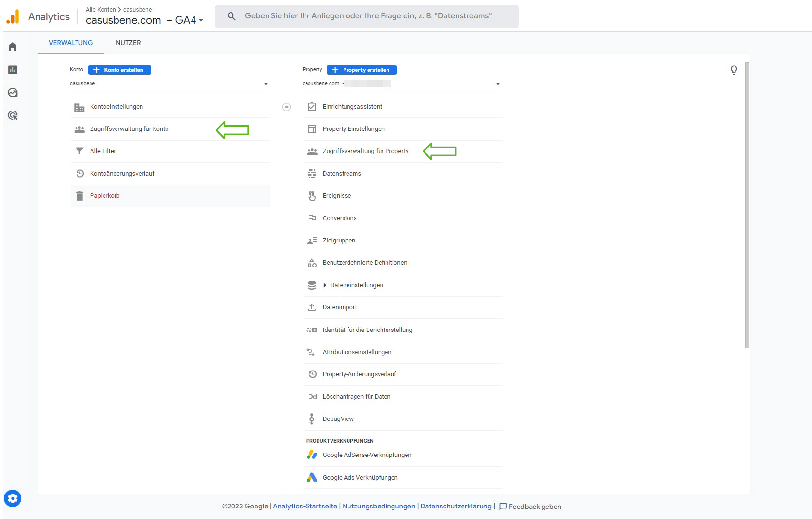Click the Alle Konten breadcrumb
Image resolution: width=812 pixels, height=519 pixels.
101,10
